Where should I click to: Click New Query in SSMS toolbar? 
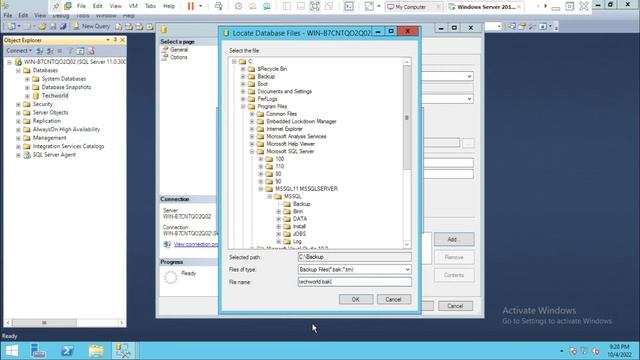pos(91,26)
